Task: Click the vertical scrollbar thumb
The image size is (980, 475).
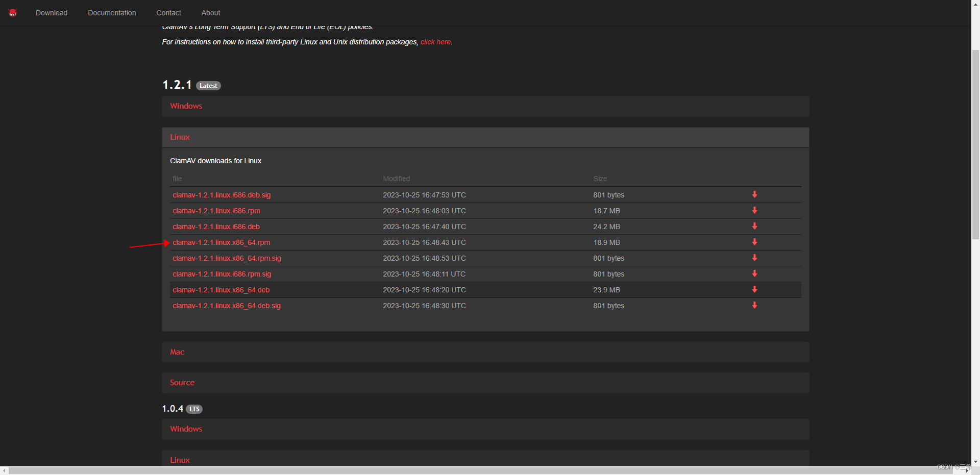Action: coord(975,145)
